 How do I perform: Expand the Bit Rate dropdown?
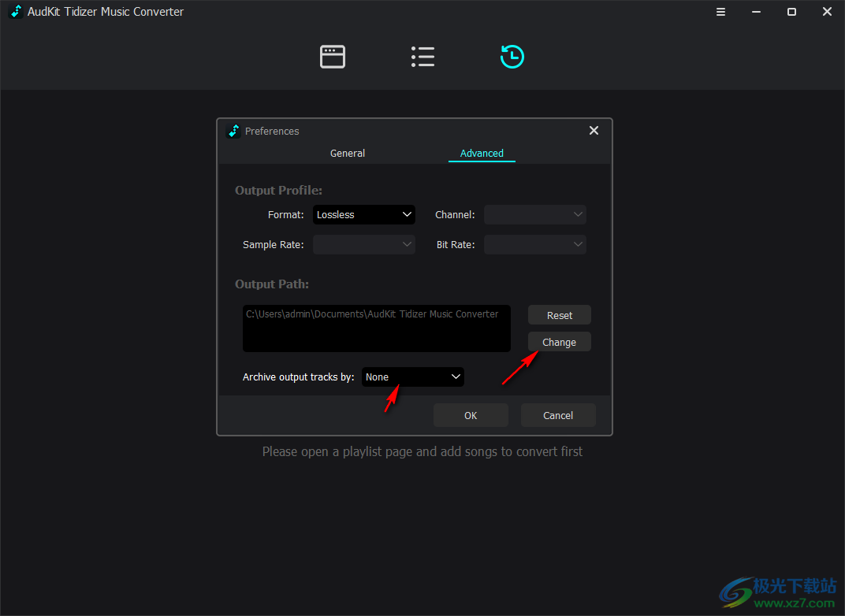coord(534,244)
